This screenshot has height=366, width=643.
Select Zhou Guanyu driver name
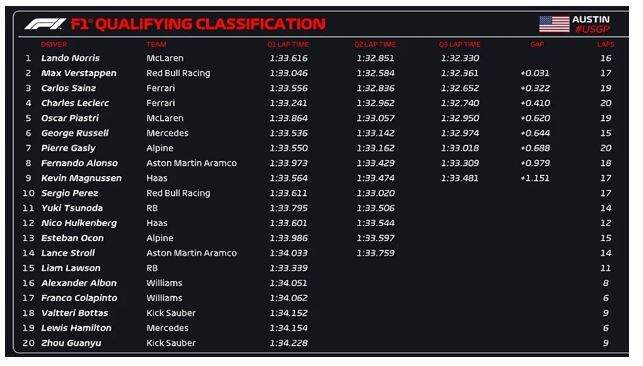click(71, 343)
